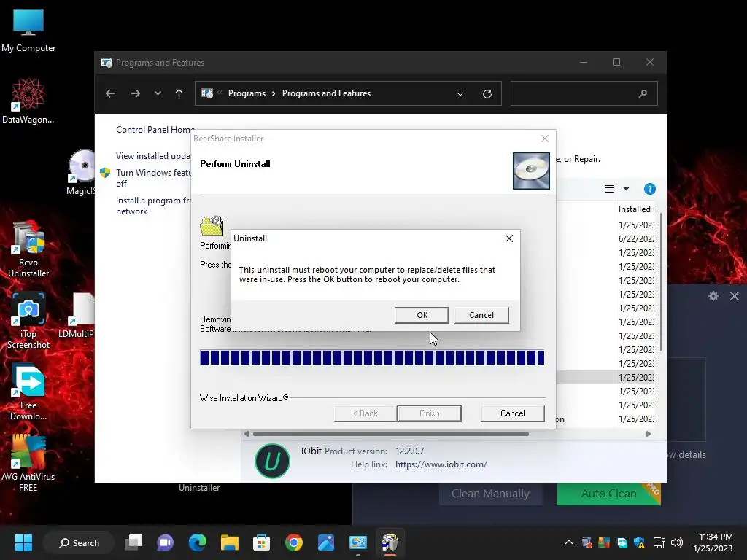Cancel the Uninstall reboot prompt
The height and width of the screenshot is (560, 747).
(481, 315)
